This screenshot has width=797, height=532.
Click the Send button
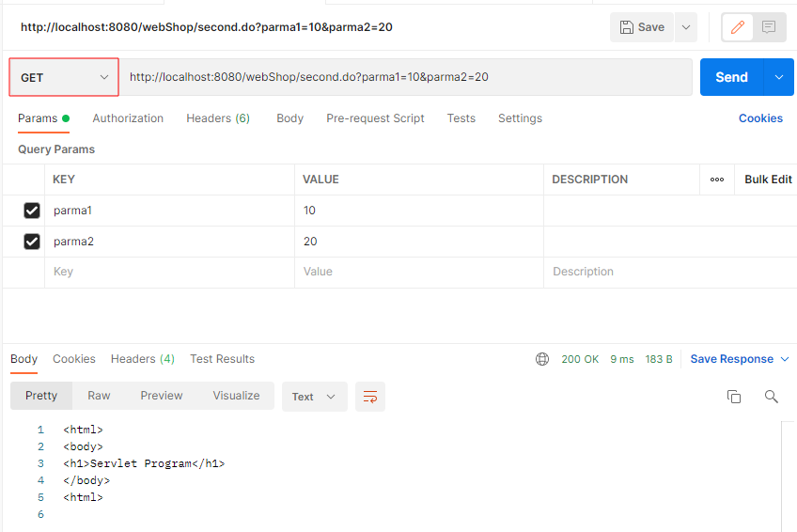731,77
